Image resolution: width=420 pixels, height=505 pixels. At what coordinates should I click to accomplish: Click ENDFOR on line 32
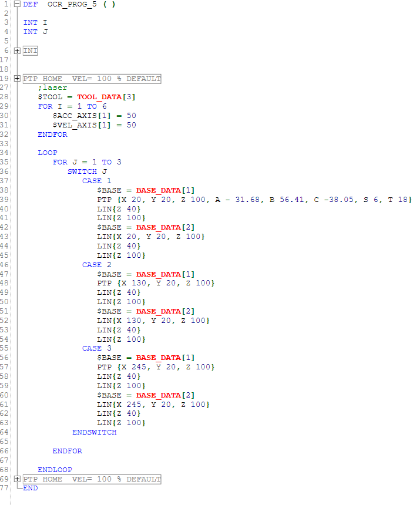coord(52,134)
